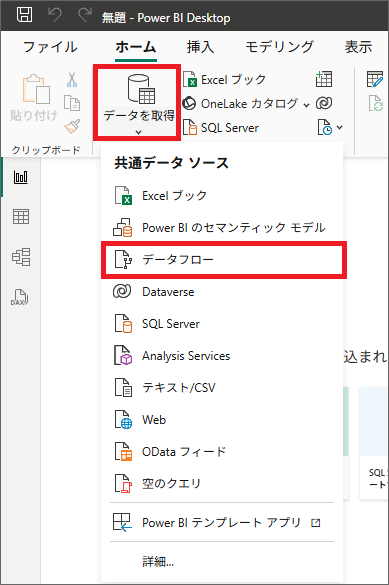Click the Save icon in title bar
The image size is (389, 585).
(24, 15)
